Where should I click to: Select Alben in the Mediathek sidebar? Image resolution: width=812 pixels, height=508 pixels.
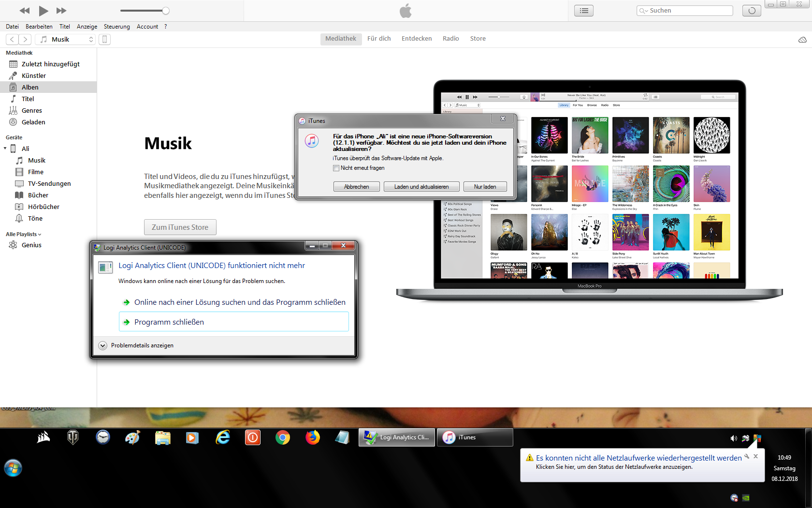tap(48, 87)
